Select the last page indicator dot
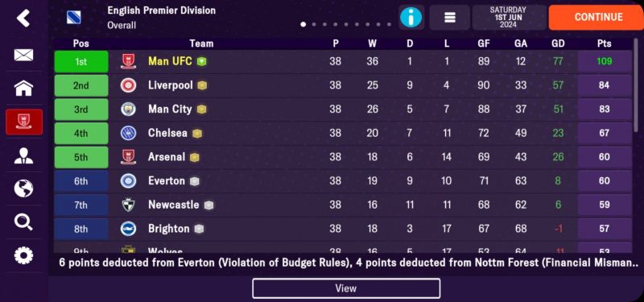The height and width of the screenshot is (302, 644). pos(389,25)
